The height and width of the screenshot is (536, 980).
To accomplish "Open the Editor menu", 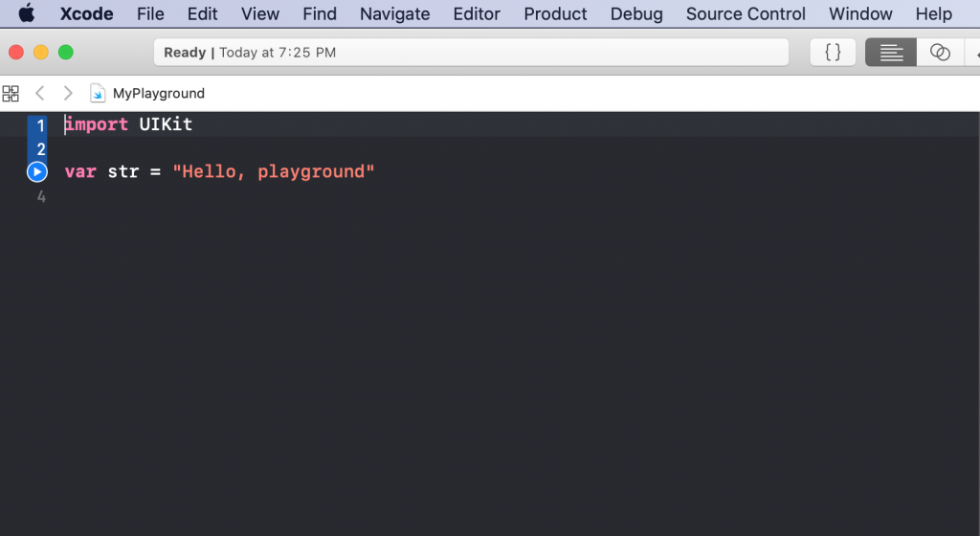I will point(477,13).
